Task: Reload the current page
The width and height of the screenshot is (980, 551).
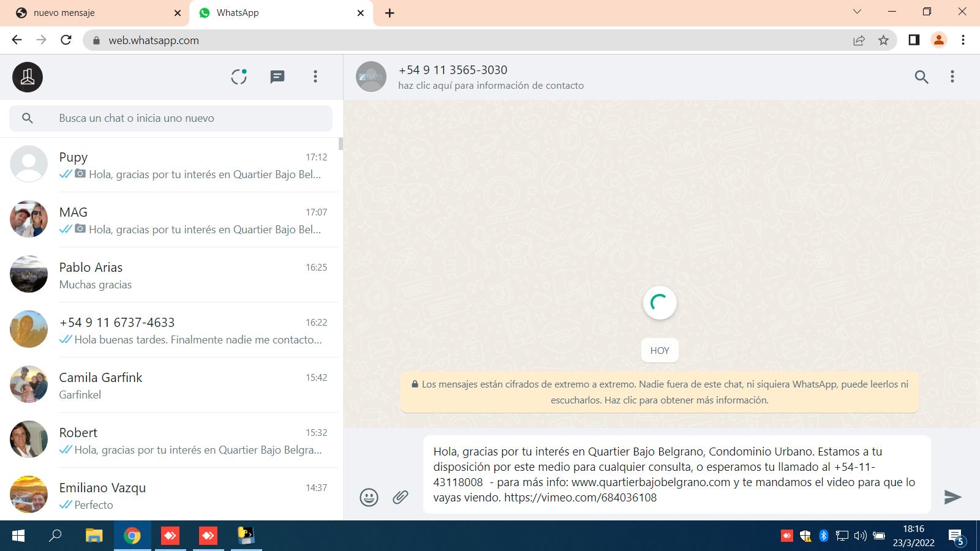Action: point(66,40)
